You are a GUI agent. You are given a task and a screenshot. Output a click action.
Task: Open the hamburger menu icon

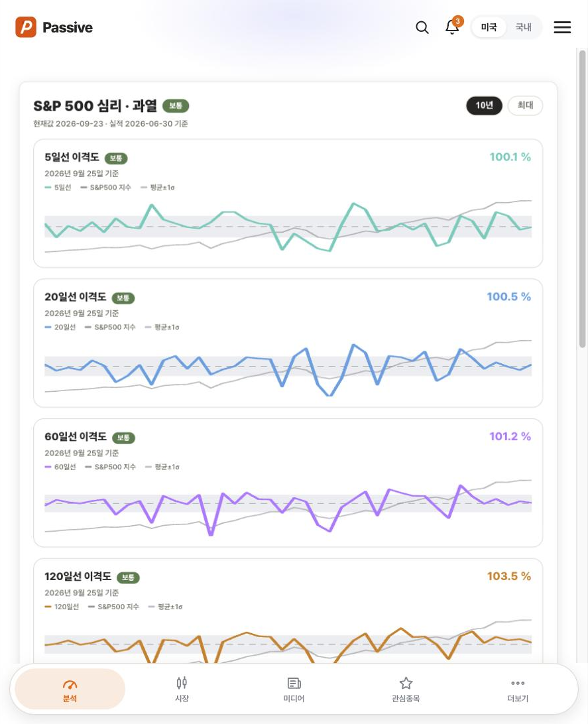tap(562, 27)
